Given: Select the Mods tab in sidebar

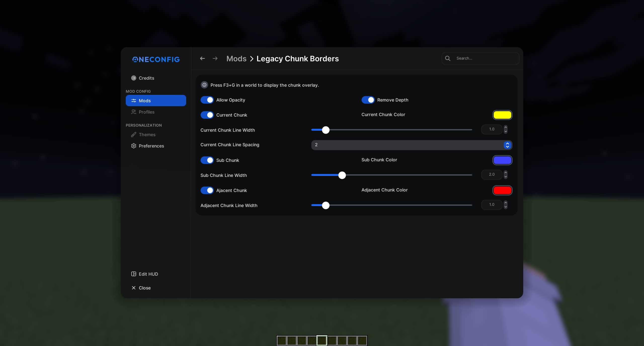Looking at the screenshot, I should [x=156, y=100].
